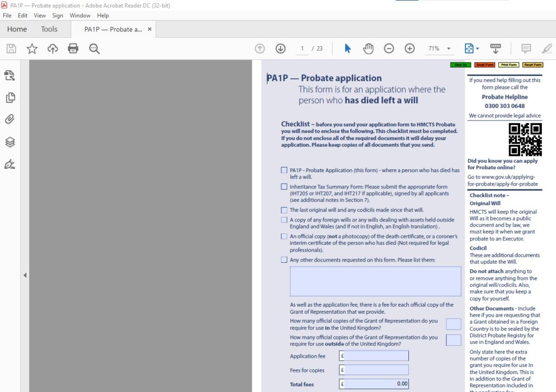Print the file using the printer icon

(x=73, y=48)
